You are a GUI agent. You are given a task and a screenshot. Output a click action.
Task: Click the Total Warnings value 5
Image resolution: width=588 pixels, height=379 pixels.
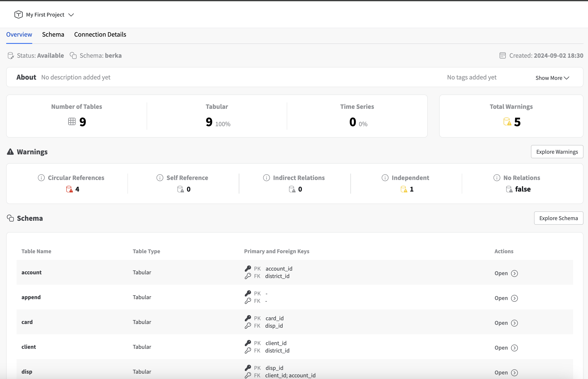point(517,122)
